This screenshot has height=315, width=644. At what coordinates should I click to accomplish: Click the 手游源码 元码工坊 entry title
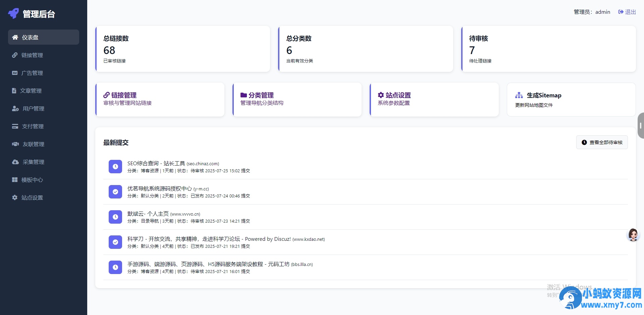[x=208, y=264]
